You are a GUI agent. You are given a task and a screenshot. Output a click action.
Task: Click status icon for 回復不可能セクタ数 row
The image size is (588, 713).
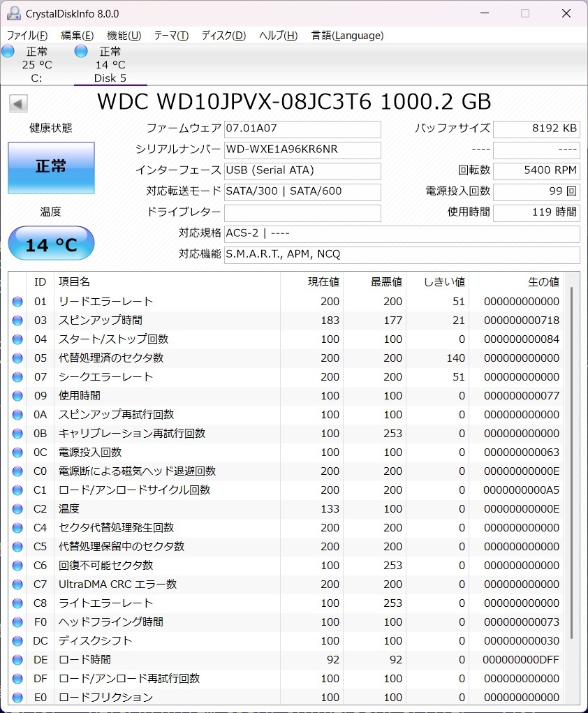(x=17, y=566)
